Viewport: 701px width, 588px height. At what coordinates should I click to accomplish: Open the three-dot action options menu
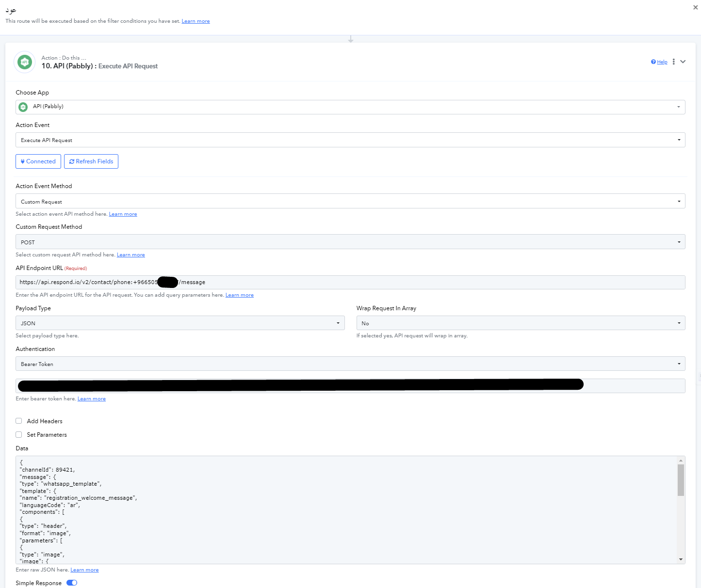pyautogui.click(x=673, y=62)
